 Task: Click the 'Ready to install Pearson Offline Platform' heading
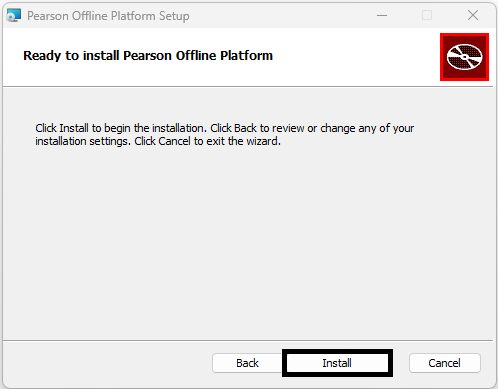(148, 56)
